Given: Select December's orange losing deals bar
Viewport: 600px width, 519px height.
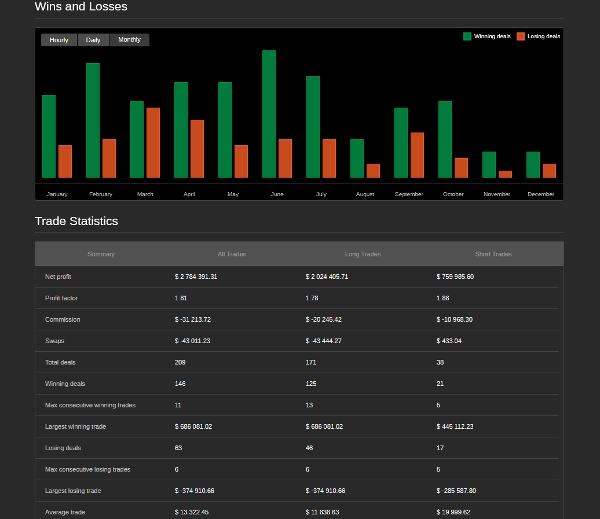Looking at the screenshot, I should (549, 171).
